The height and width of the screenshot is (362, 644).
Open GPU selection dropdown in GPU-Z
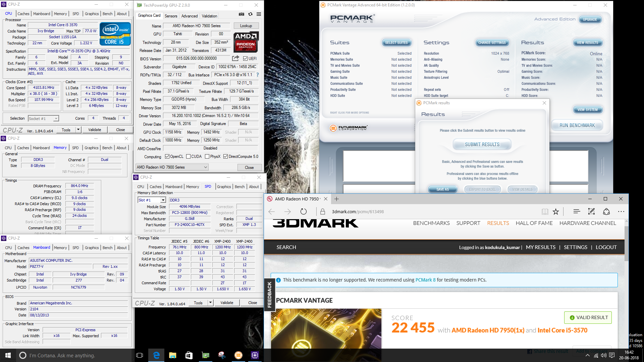[x=172, y=167]
